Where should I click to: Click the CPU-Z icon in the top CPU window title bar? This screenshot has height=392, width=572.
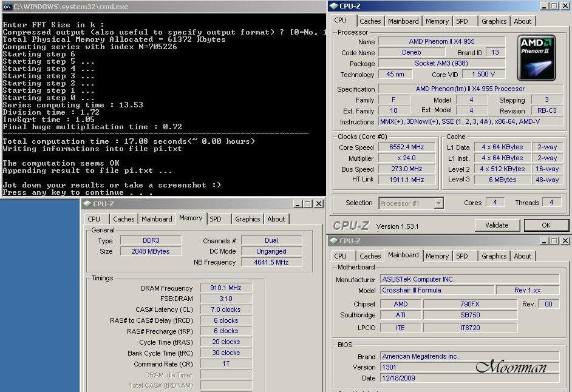point(334,6)
